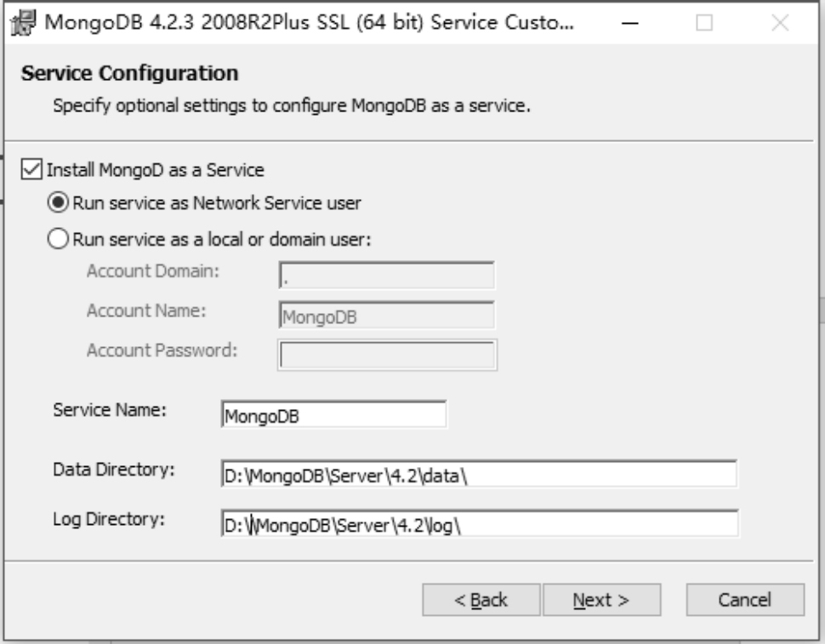Click the Service Configuration heading text
825x644 pixels.
coord(128,73)
